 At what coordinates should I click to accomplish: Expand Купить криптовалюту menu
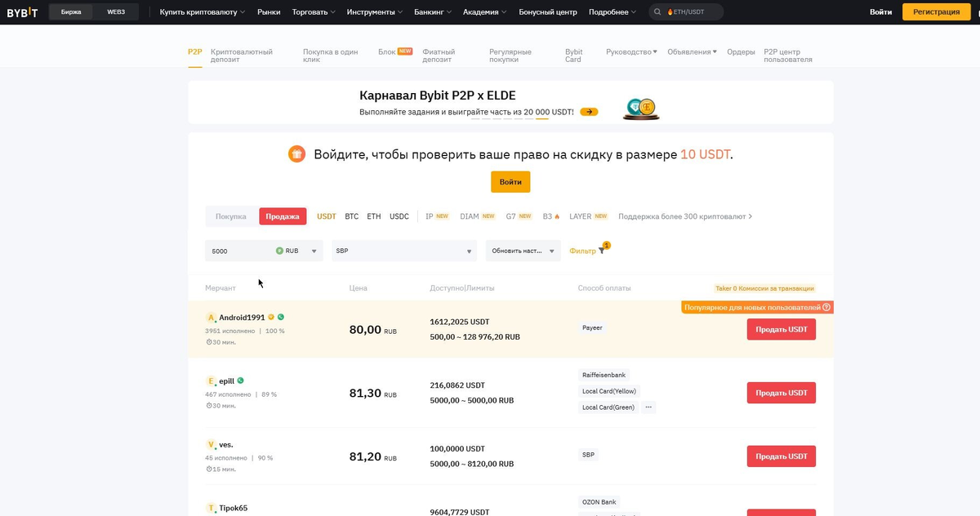click(x=203, y=12)
